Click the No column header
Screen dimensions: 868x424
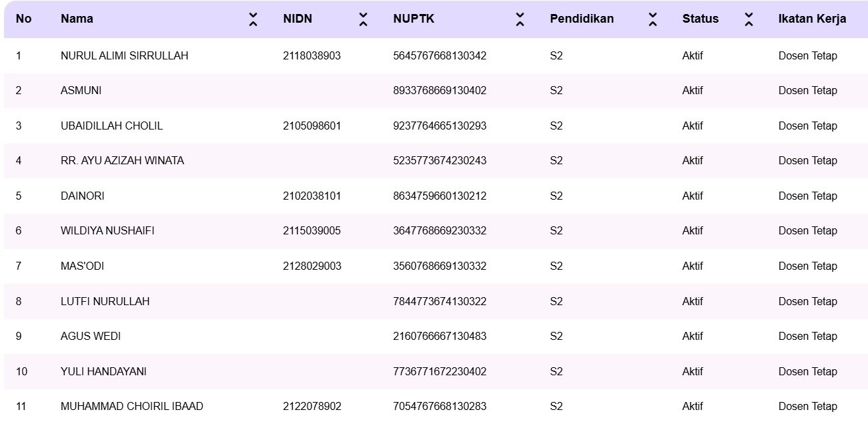[x=22, y=19]
